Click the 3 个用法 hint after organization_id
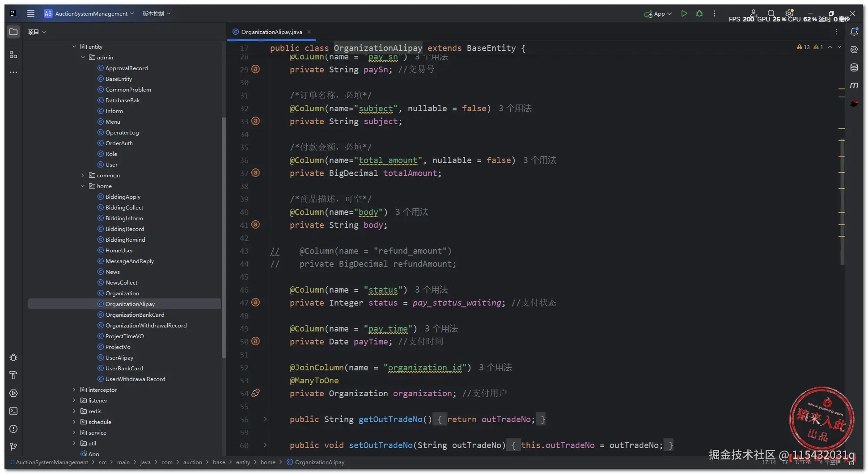Viewport: 868px width, 474px height. (495, 368)
